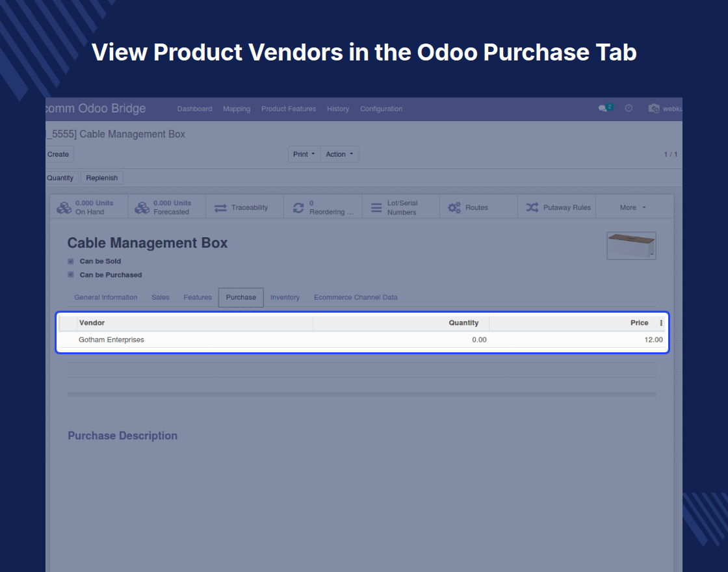Open Reordering rules refresh icon button
The width and height of the screenshot is (728, 572).
coord(323,207)
